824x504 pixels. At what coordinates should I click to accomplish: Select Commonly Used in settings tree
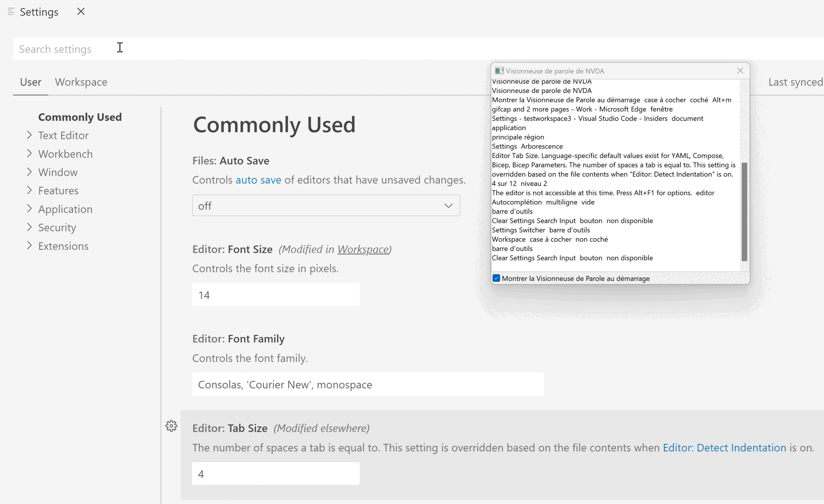(x=80, y=117)
